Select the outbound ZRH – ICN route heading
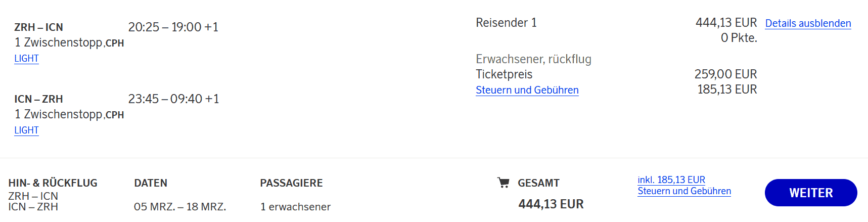Viewport: 868px width, 222px height. tap(38, 27)
